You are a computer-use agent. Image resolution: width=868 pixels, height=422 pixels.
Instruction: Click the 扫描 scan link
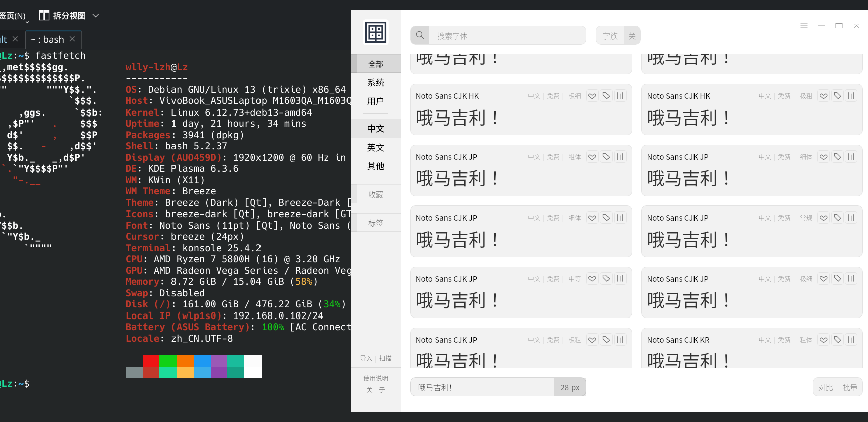point(386,358)
